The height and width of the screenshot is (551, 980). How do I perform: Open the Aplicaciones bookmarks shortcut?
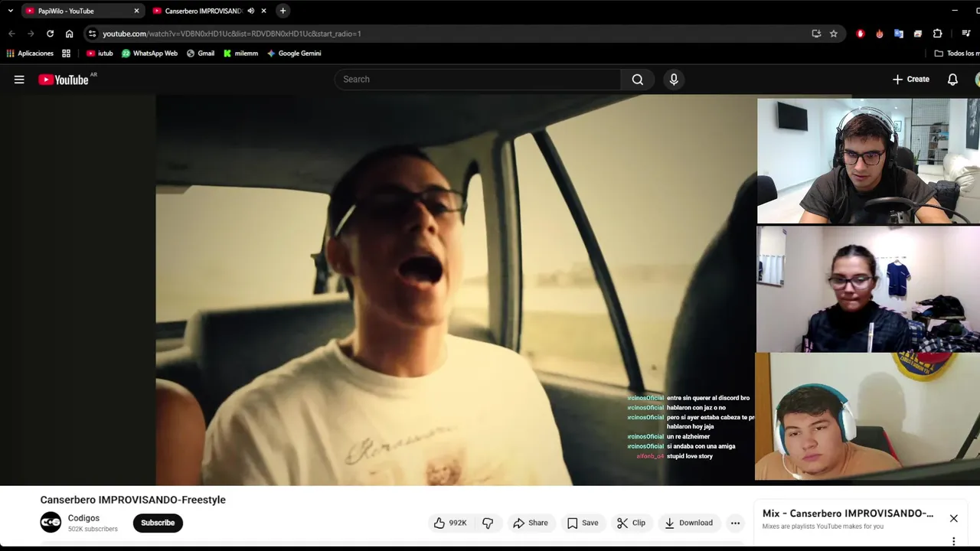pyautogui.click(x=30, y=54)
